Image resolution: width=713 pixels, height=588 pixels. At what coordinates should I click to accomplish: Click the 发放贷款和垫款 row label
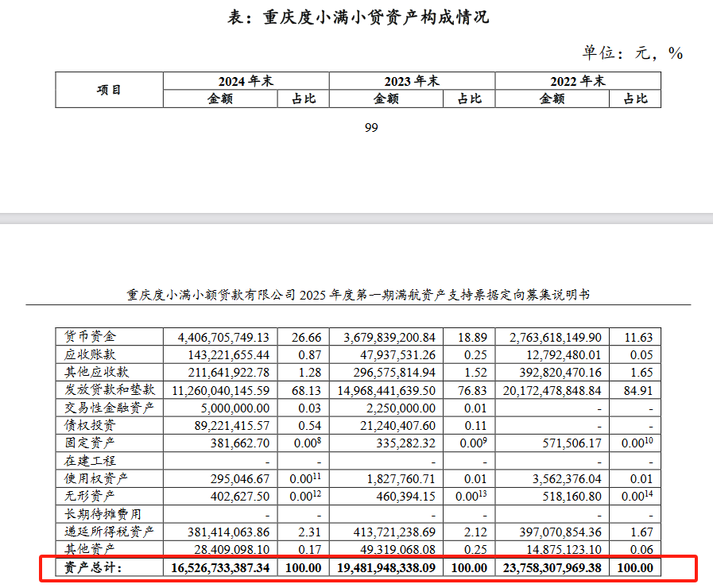(110, 390)
